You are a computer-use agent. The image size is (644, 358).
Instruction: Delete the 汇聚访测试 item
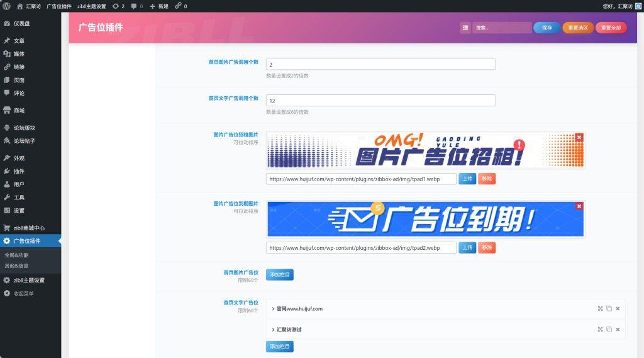[x=618, y=330]
